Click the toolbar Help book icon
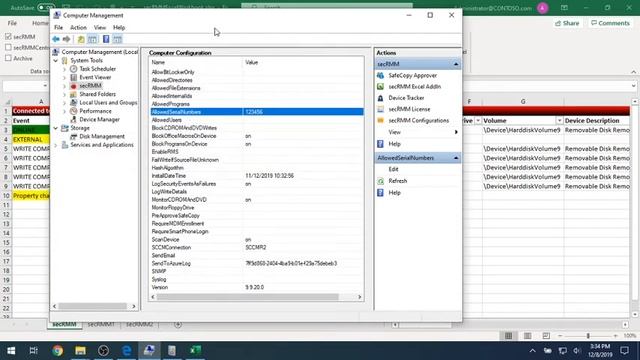Viewport: 640px width, 360px height. pos(106,39)
